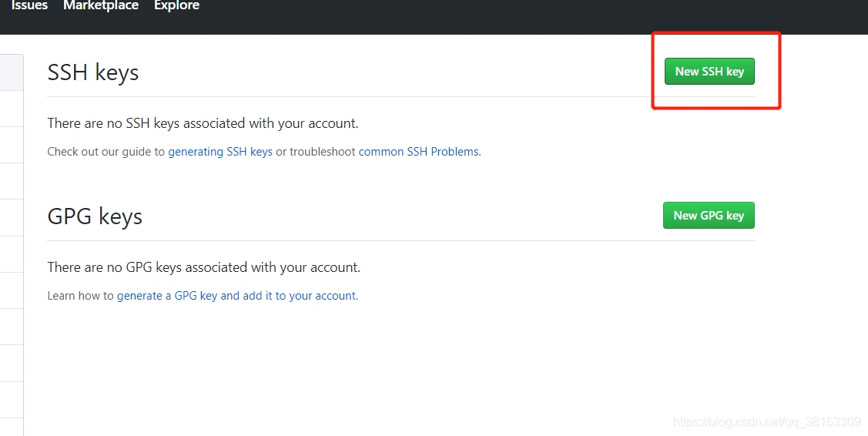
Task: Open the Explore navigation item
Action: [176, 6]
